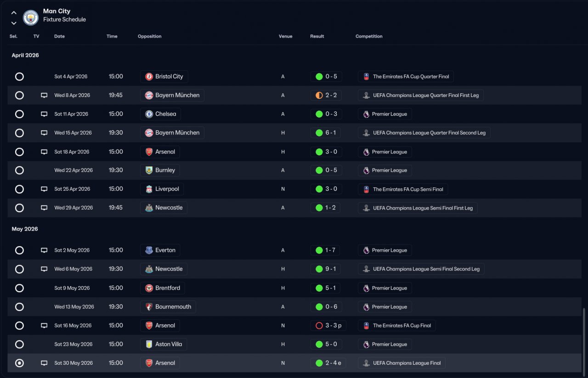Sort fixtures by Date column header
The height and width of the screenshot is (378, 588).
(x=59, y=36)
